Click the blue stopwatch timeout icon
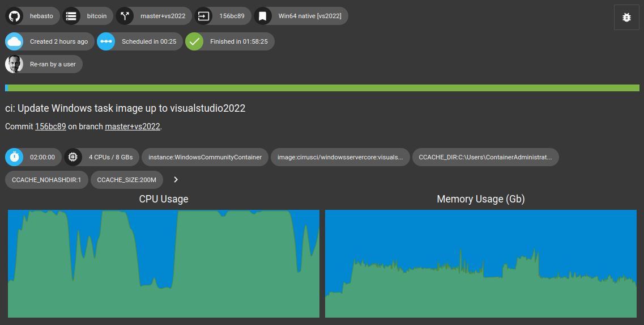 [x=14, y=157]
